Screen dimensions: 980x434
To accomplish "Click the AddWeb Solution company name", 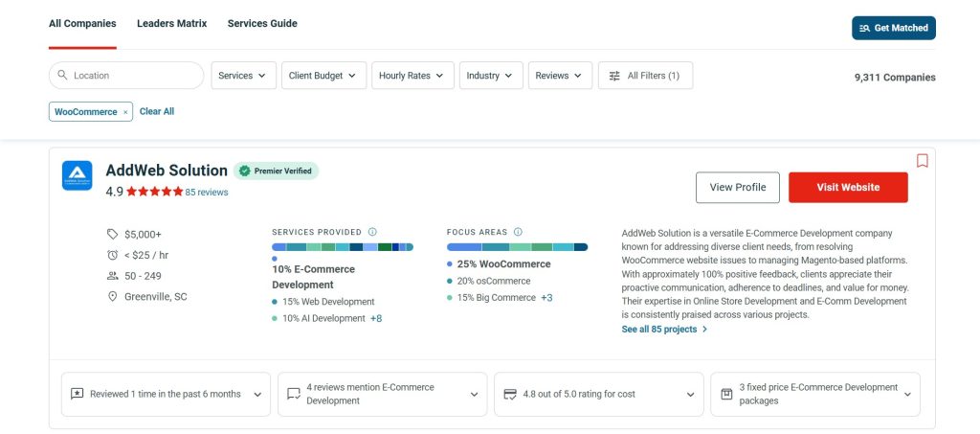I will [167, 171].
